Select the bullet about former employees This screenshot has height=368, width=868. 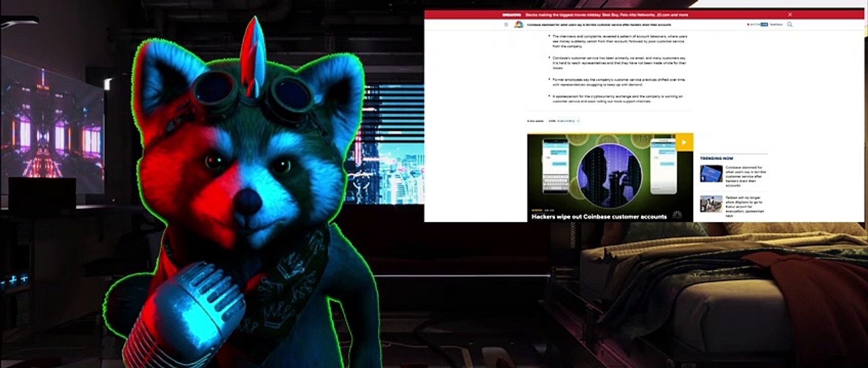click(x=619, y=82)
